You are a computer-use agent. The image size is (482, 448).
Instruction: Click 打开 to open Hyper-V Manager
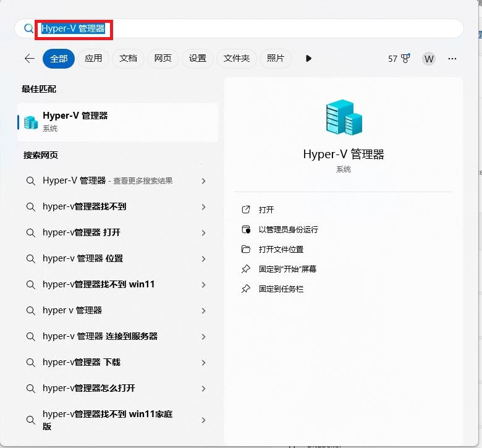pyautogui.click(x=266, y=209)
